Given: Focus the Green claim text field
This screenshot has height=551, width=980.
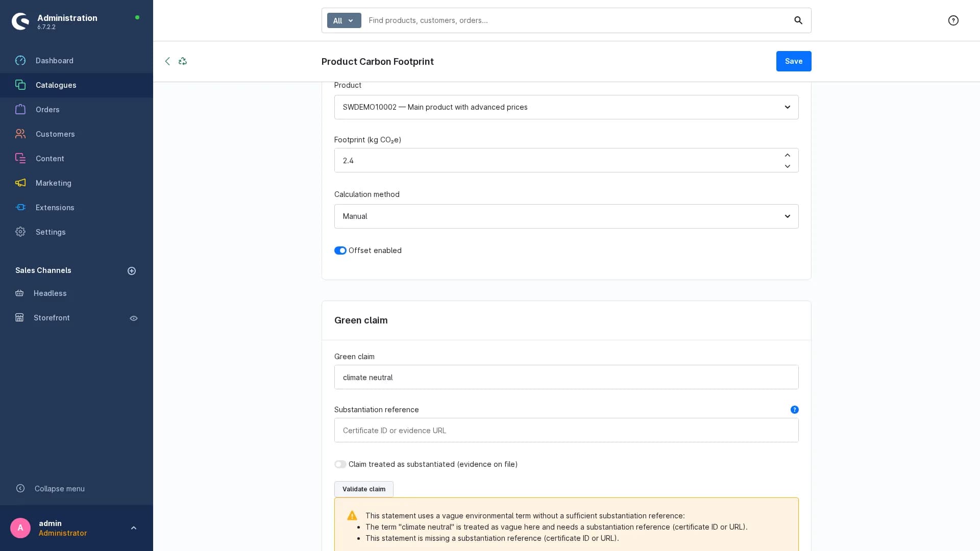Looking at the screenshot, I should [567, 377].
